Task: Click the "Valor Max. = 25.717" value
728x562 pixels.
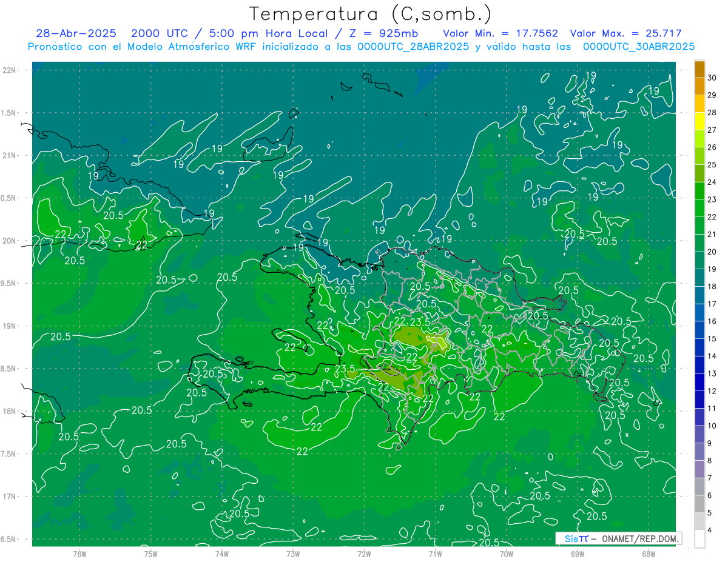Action: coord(626,34)
